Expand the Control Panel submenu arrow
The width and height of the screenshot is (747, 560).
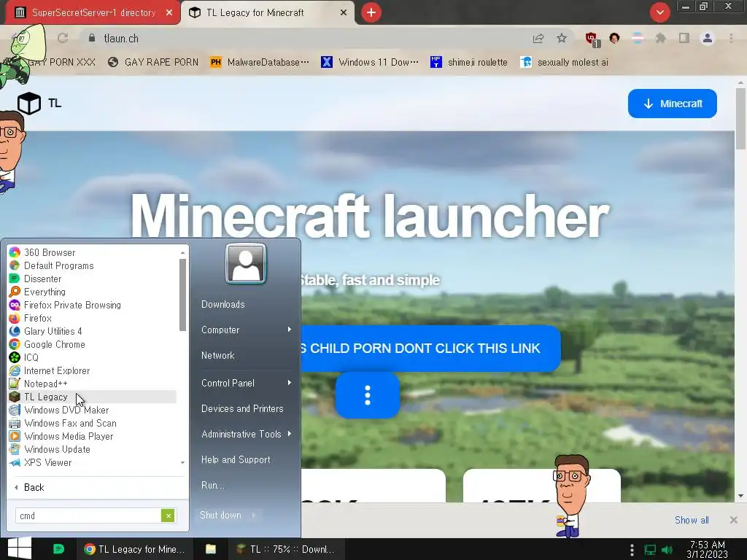[x=289, y=383]
